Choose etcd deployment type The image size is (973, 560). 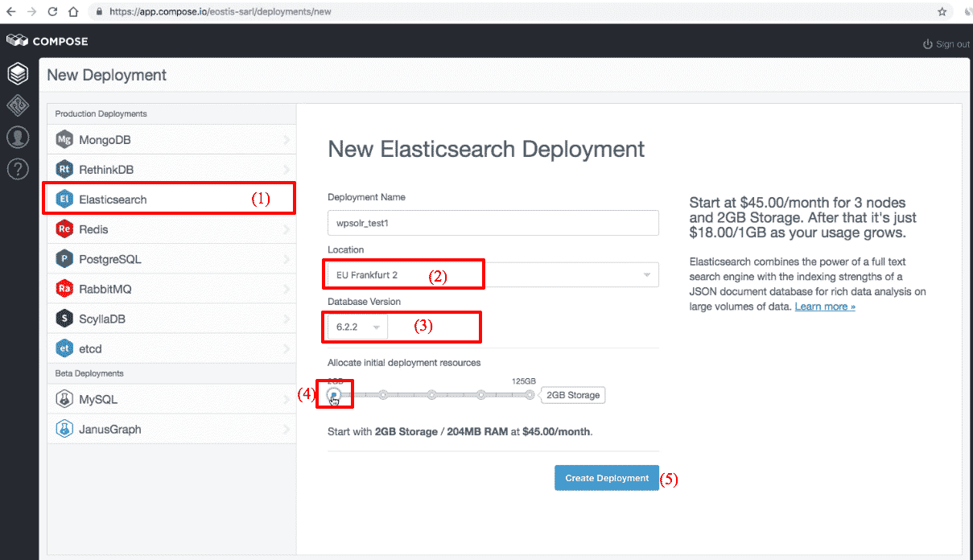(x=171, y=348)
